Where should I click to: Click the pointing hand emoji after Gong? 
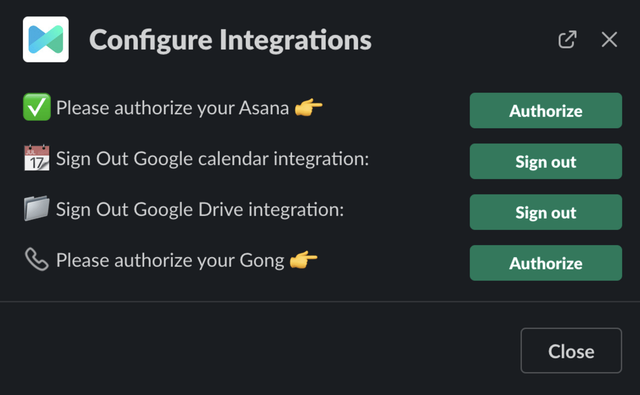coord(304,260)
